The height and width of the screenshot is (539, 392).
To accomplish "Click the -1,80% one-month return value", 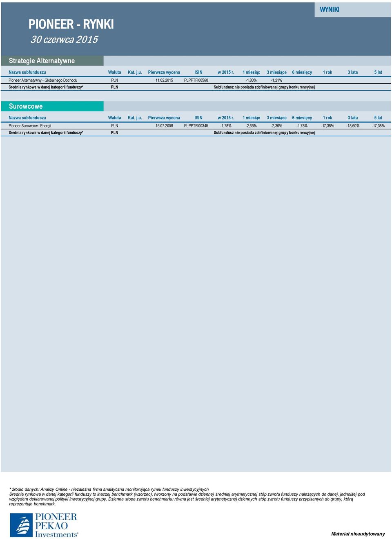I will (251, 80).
